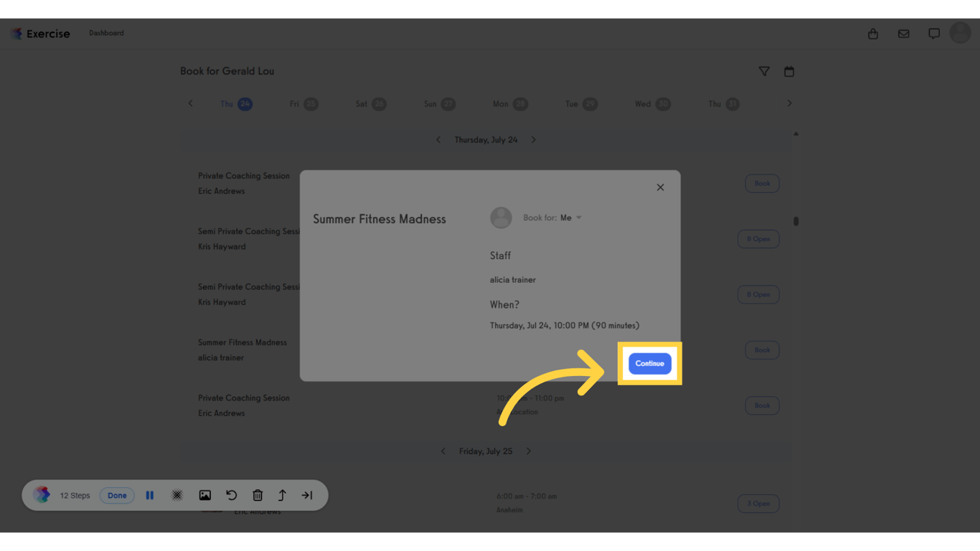Go to the previous day with the left chevron
The height and width of the screenshot is (551, 980).
(x=438, y=139)
